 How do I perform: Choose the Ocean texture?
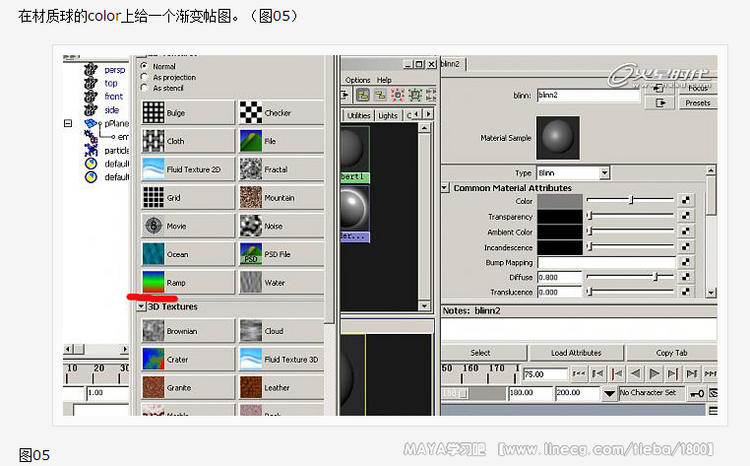[x=188, y=254]
